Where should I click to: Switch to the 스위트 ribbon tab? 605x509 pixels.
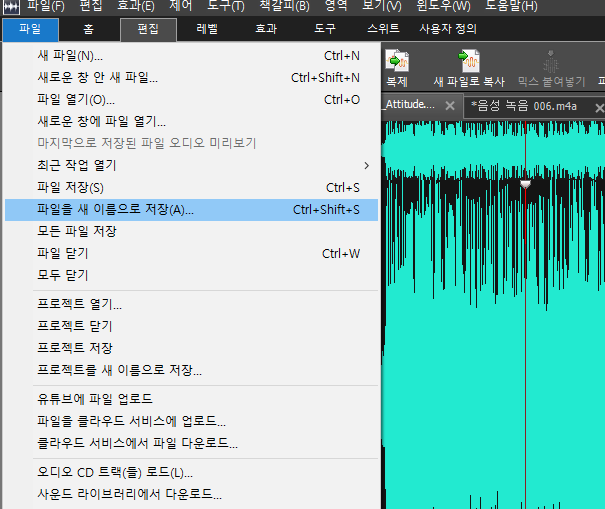[x=383, y=29]
